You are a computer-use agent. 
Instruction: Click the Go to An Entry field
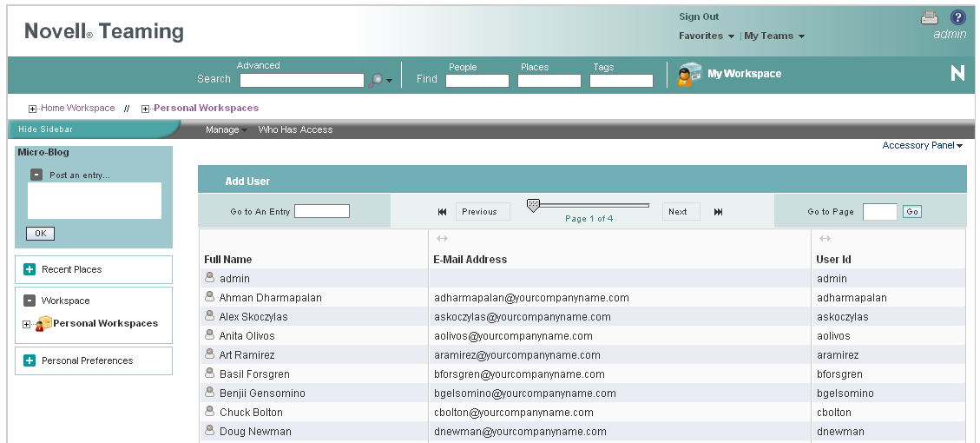[322, 211]
